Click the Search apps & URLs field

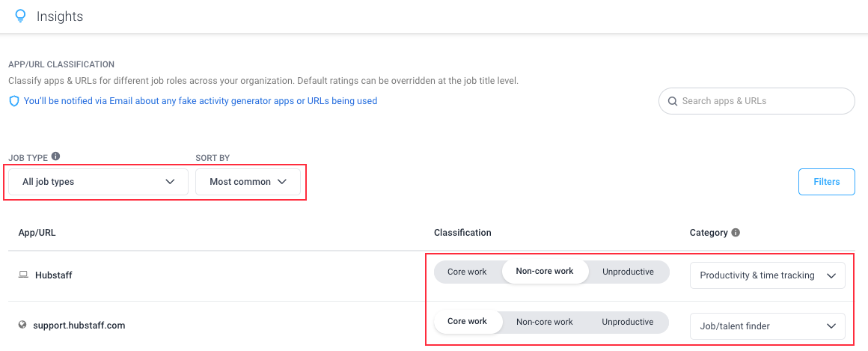757,101
